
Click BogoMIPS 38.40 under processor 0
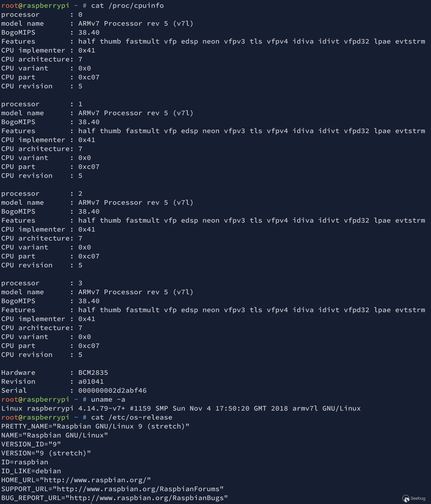pos(50,33)
